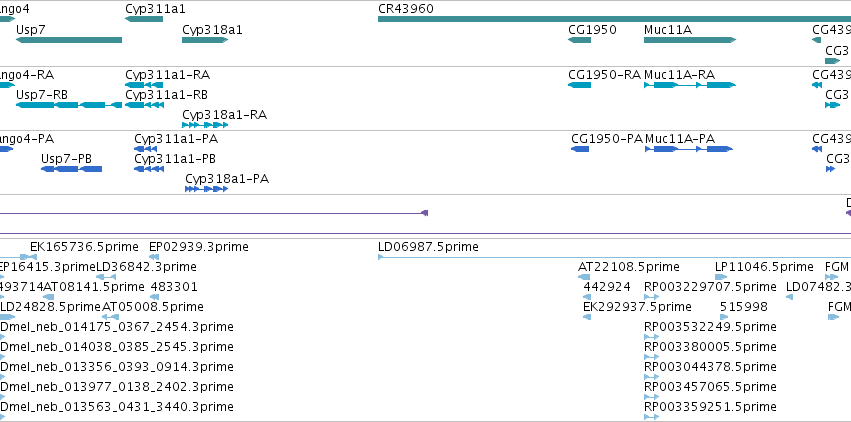
Task: Select the Muc11A-PA protein glyph
Action: click(x=689, y=149)
